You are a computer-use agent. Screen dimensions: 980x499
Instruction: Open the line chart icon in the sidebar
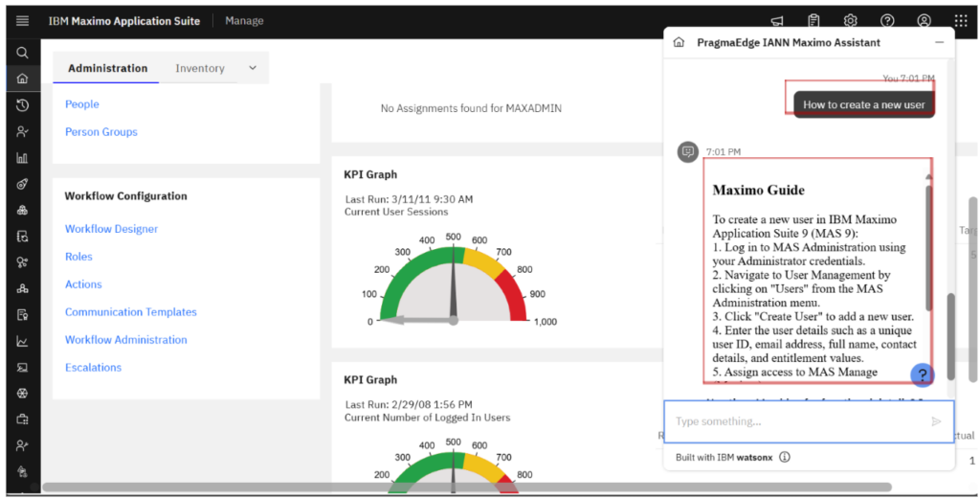23,341
